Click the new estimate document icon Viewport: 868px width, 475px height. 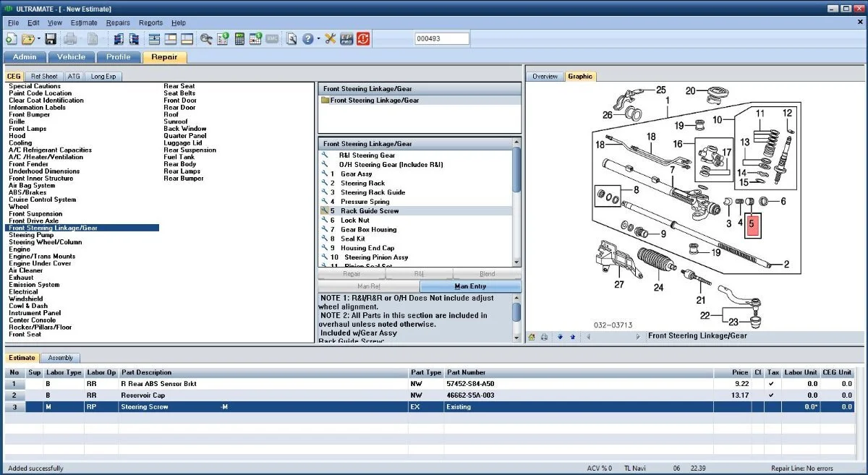pyautogui.click(x=11, y=39)
